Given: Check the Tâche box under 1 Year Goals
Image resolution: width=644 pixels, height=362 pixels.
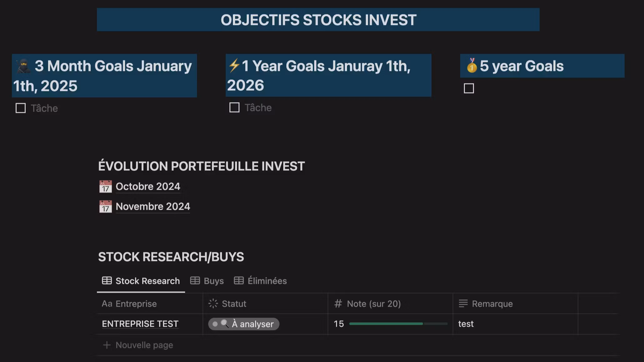Looking at the screenshot, I should [234, 108].
